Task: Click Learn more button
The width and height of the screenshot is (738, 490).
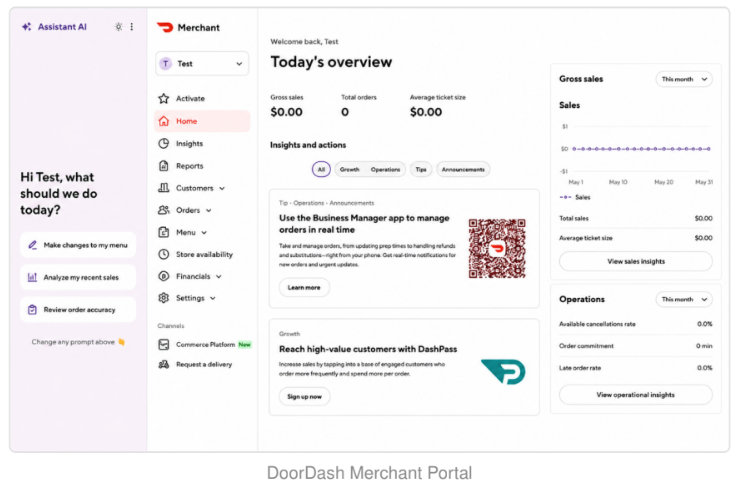Action: point(304,288)
